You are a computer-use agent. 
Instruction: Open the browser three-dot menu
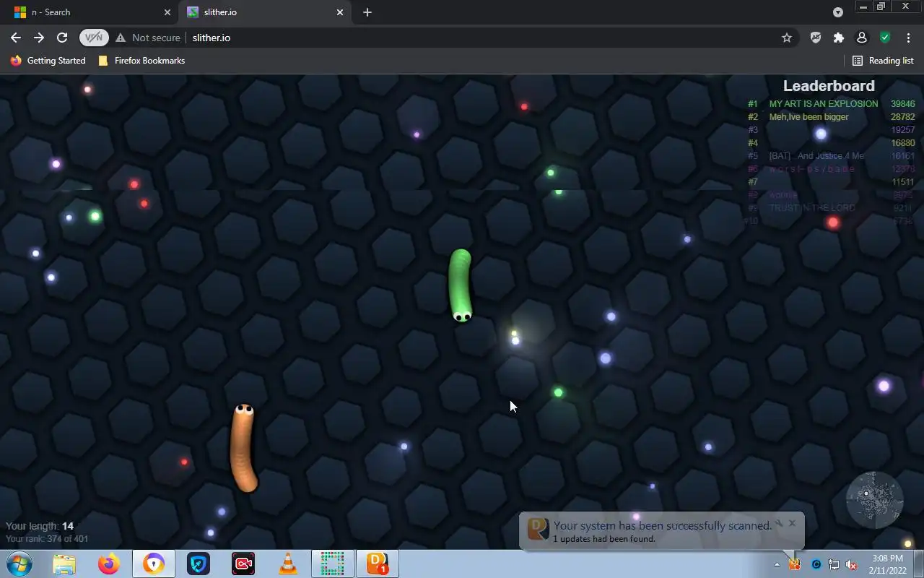pyautogui.click(x=908, y=38)
